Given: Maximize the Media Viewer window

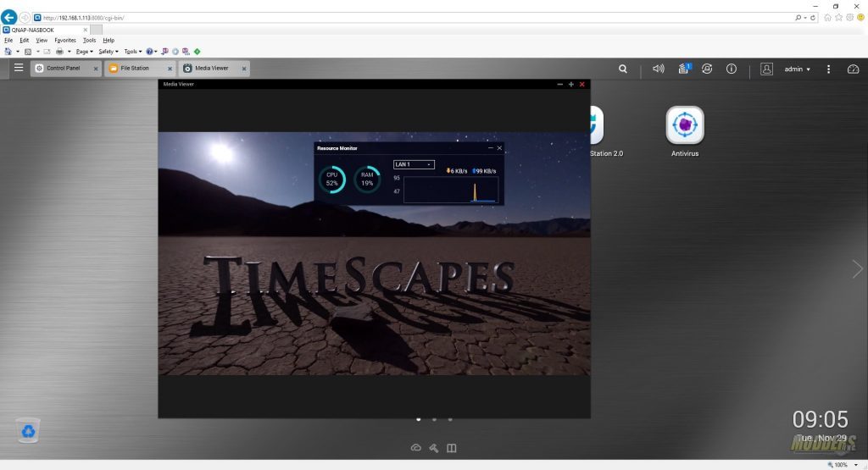Looking at the screenshot, I should (570, 84).
